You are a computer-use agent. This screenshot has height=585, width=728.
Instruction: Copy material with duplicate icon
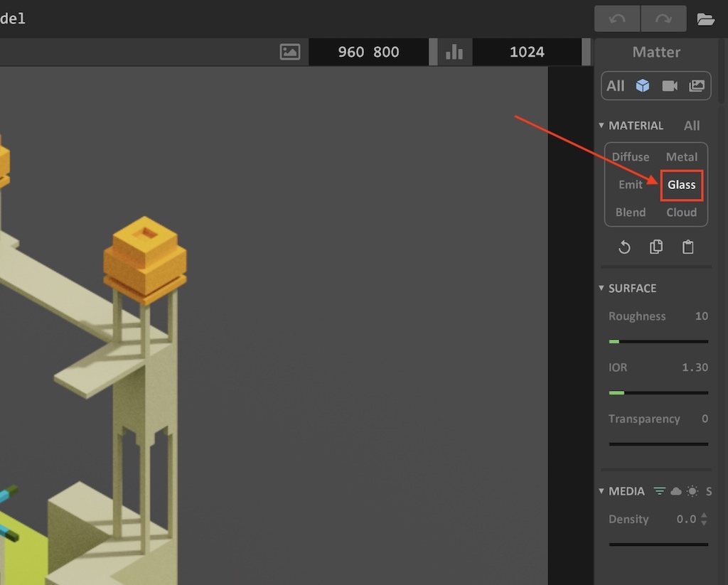[x=656, y=247]
